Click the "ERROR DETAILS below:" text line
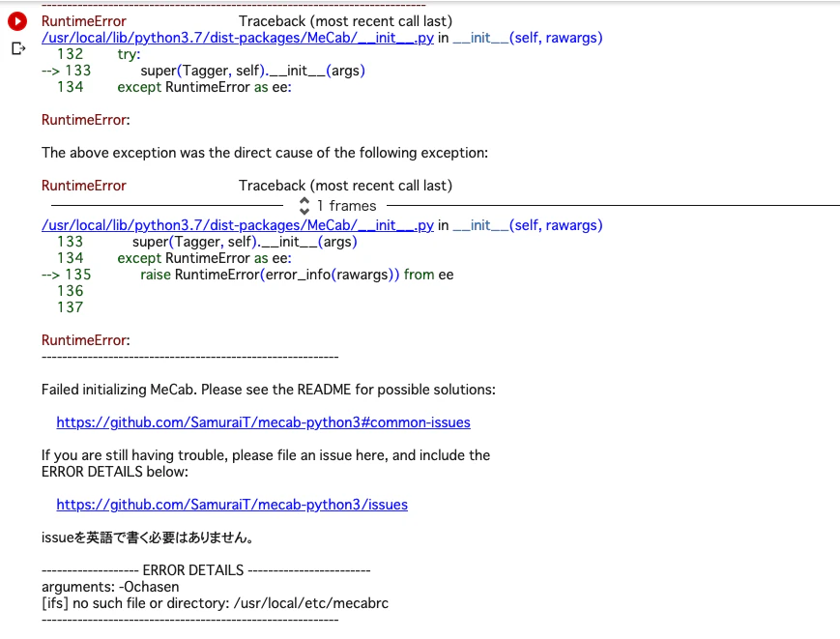Image resolution: width=840 pixels, height=639 pixels. 115,472
